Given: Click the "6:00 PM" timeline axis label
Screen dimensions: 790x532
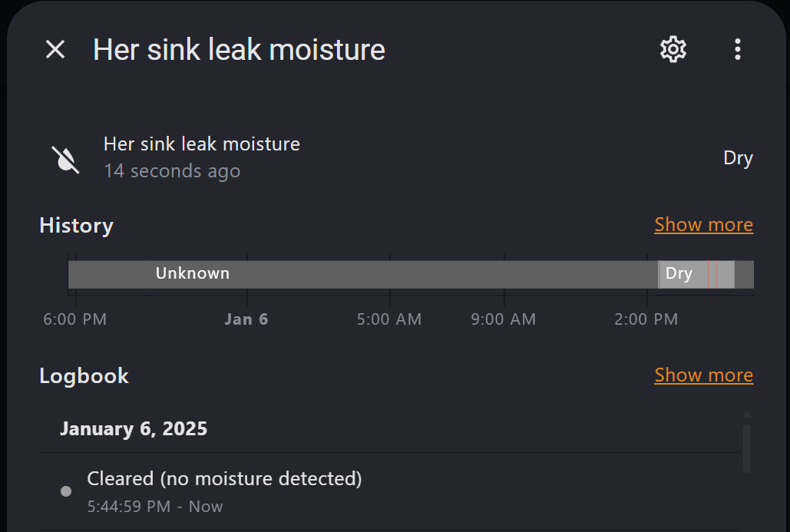Looking at the screenshot, I should pos(75,319).
